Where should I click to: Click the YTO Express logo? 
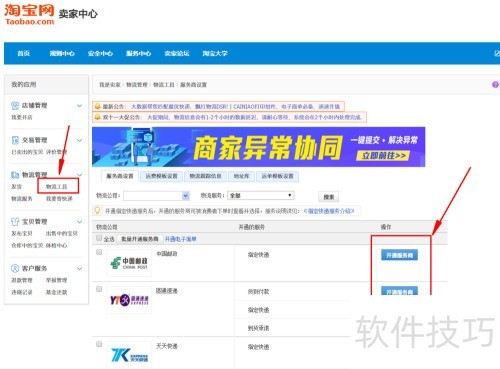[x=129, y=300]
